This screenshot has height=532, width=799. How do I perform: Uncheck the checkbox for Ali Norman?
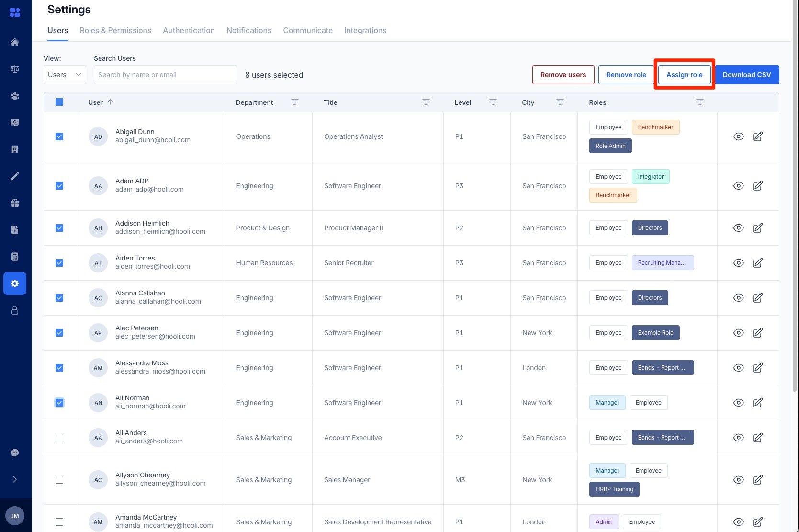59,402
